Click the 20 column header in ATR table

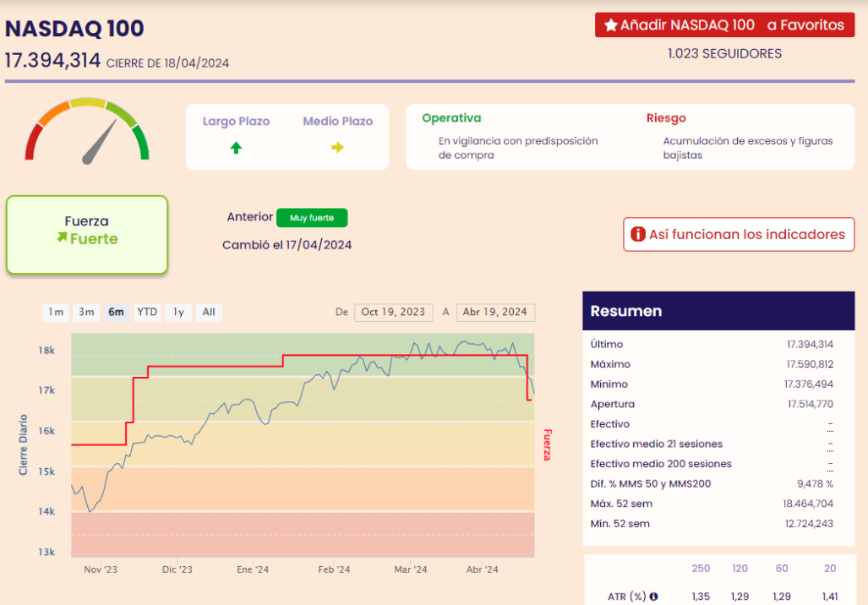(830, 569)
